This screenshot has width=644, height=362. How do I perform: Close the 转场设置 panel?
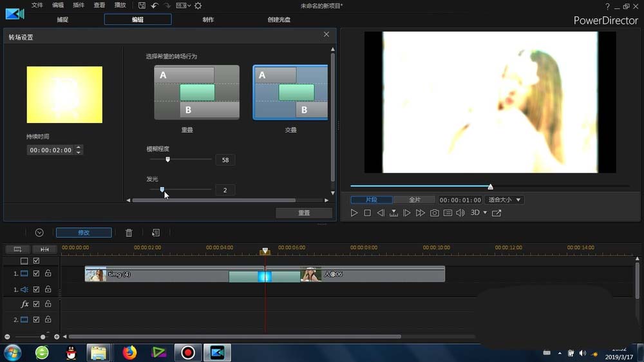tap(326, 35)
